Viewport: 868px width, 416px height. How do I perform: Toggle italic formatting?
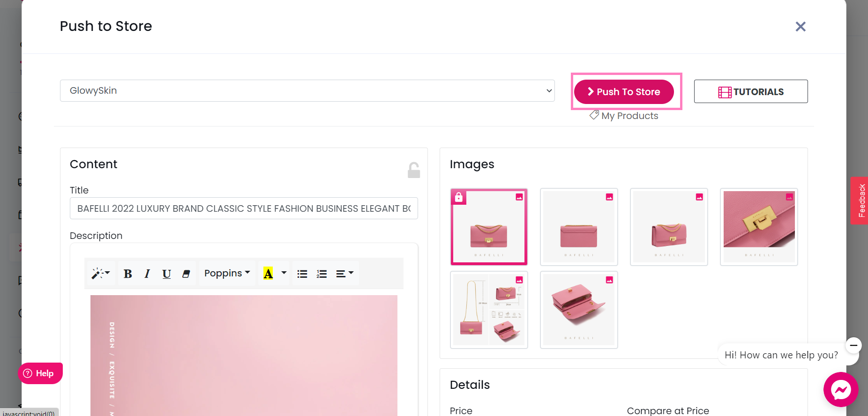[147, 274]
